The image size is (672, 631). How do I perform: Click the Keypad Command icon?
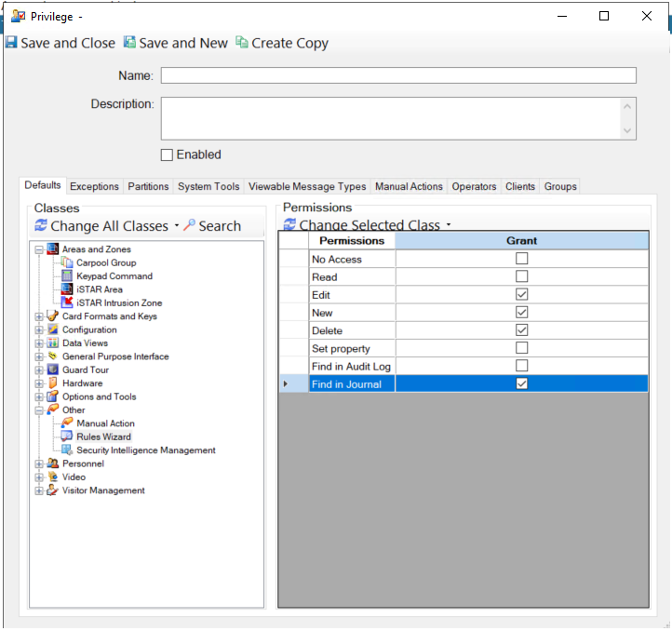pos(67,276)
